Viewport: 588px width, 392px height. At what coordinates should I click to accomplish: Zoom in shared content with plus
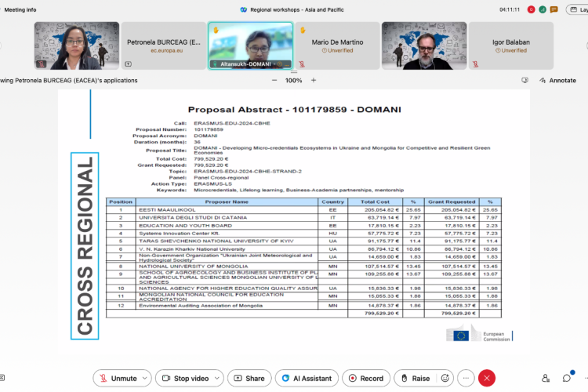(x=314, y=80)
